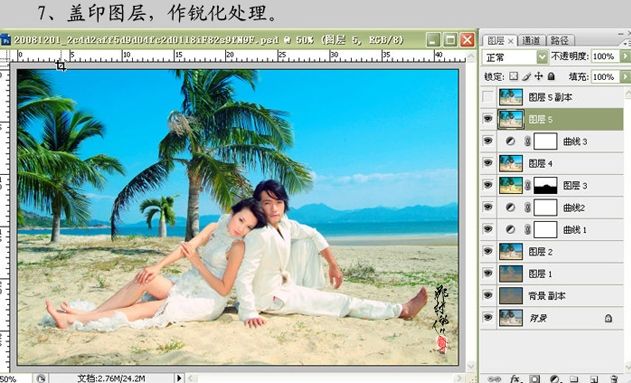This screenshot has height=383, width=631.
Task: Click the canvas vertical scroll down arrow
Action: tap(471, 366)
